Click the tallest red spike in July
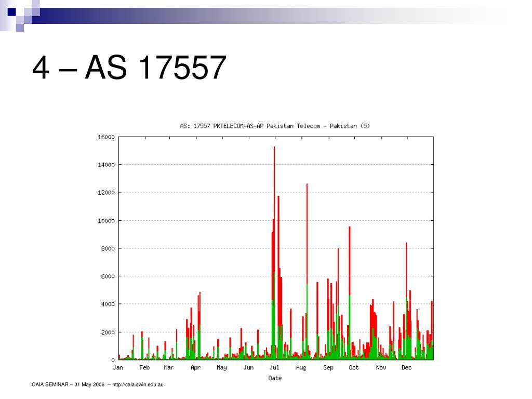The height and width of the screenshot is (399, 532). click(274, 210)
